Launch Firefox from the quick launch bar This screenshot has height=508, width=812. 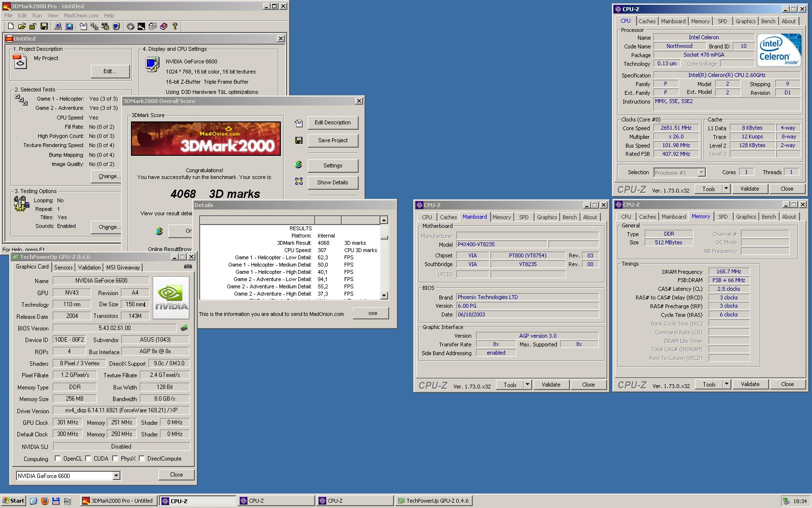(x=45, y=501)
